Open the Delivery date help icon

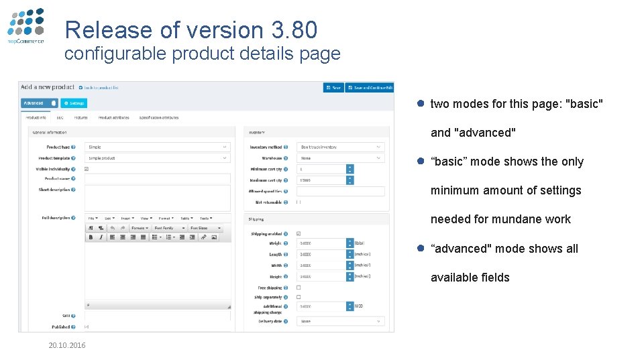(x=286, y=321)
